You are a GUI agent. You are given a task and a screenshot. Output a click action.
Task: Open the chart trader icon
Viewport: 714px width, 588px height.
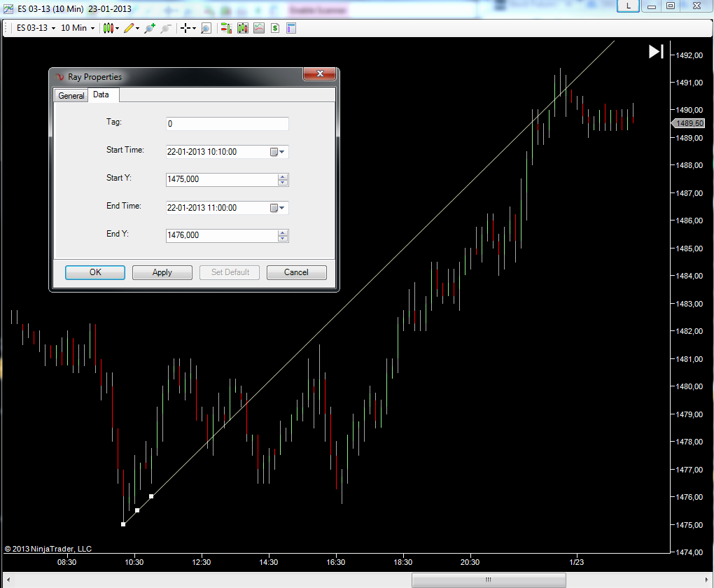point(226,28)
